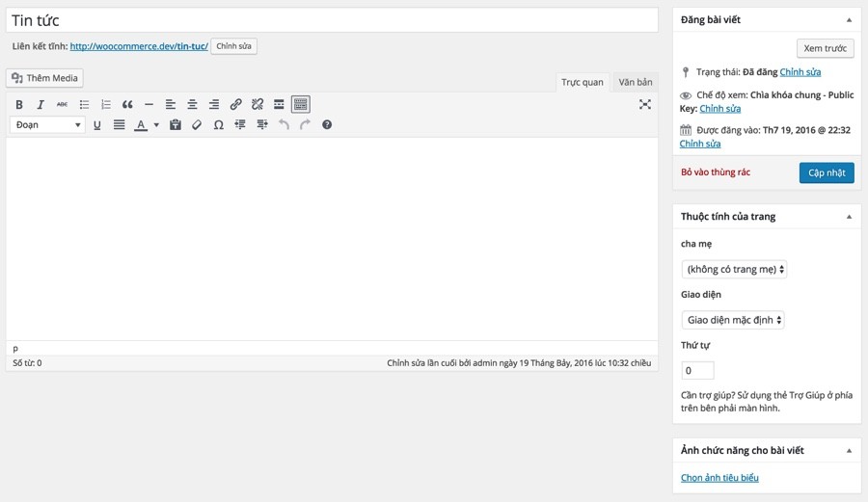This screenshot has height=502, width=868.
Task: Click the Xem trước preview button
Action: pyautogui.click(x=826, y=48)
